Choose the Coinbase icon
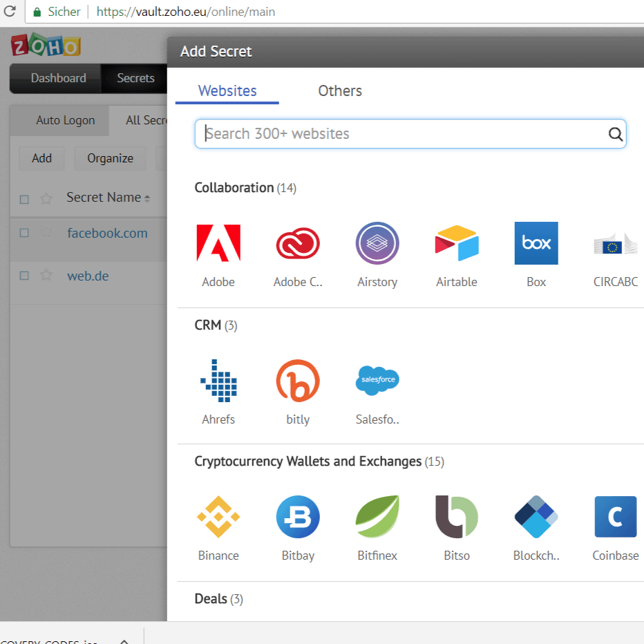 [x=615, y=517]
